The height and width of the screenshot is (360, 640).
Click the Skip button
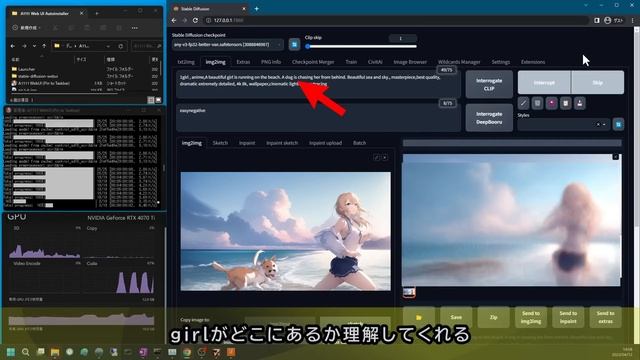click(x=598, y=82)
